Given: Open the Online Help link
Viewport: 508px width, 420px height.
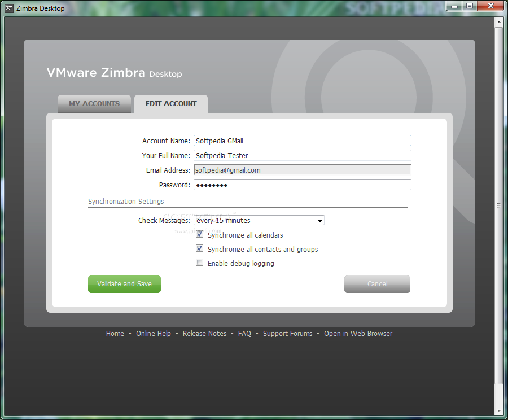Looking at the screenshot, I should pyautogui.click(x=153, y=334).
